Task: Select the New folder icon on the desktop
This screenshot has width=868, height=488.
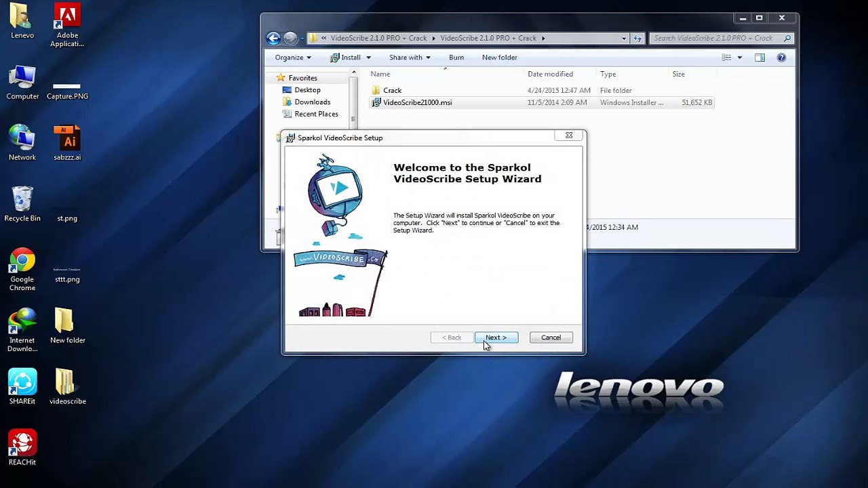Action: pos(67,326)
